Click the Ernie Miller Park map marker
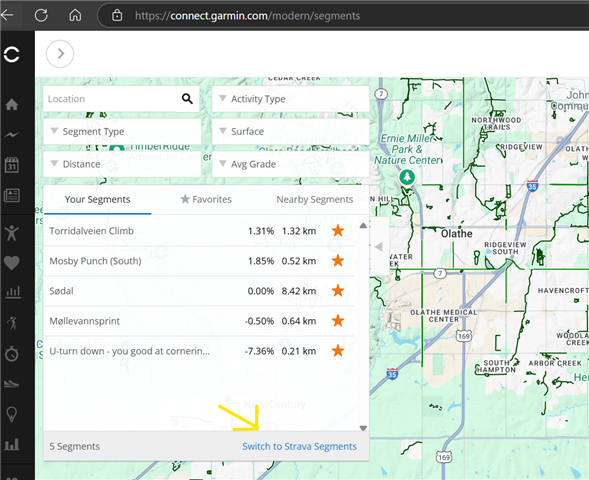This screenshot has width=589, height=480. tap(407, 177)
